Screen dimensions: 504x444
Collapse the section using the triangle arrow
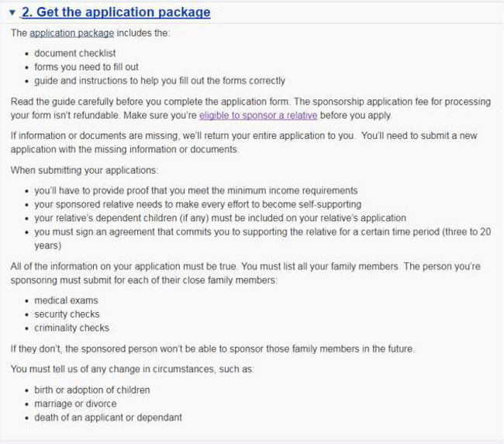coord(12,13)
